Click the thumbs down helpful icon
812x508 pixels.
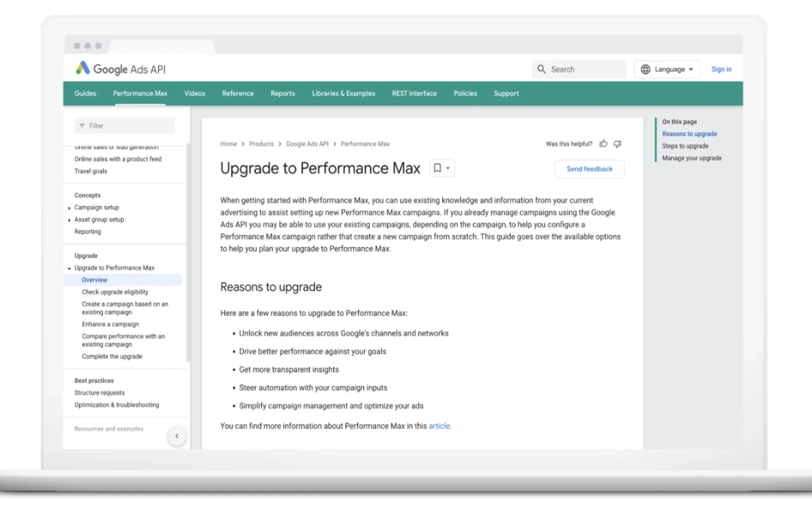coord(617,144)
